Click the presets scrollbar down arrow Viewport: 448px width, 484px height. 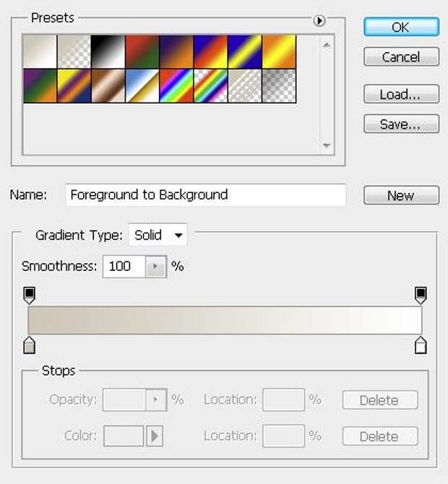tap(327, 145)
